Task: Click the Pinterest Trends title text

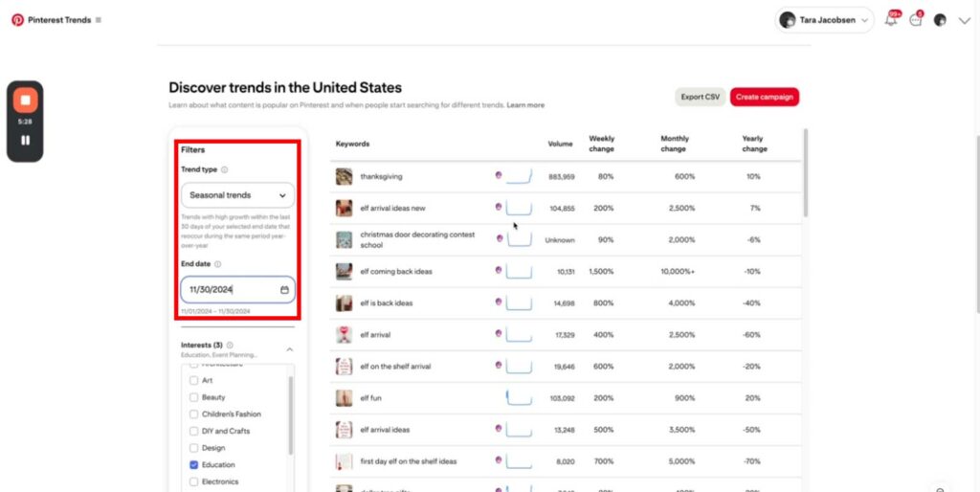Action: tap(59, 20)
